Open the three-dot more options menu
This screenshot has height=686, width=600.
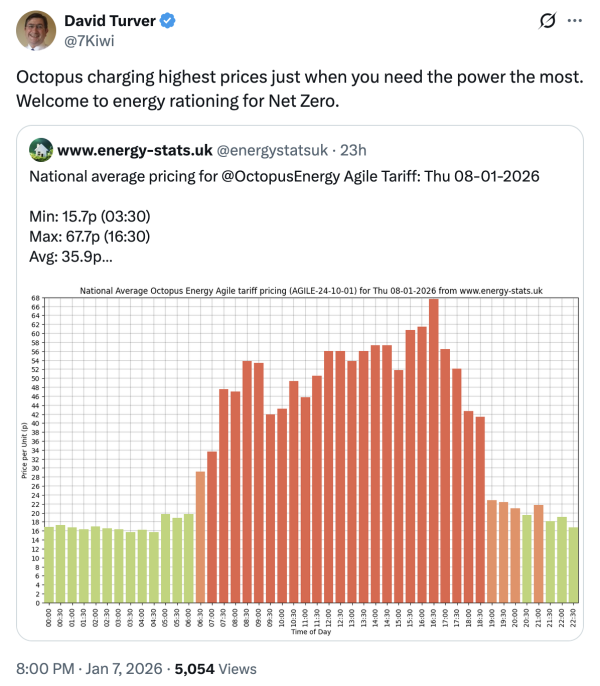[574, 21]
